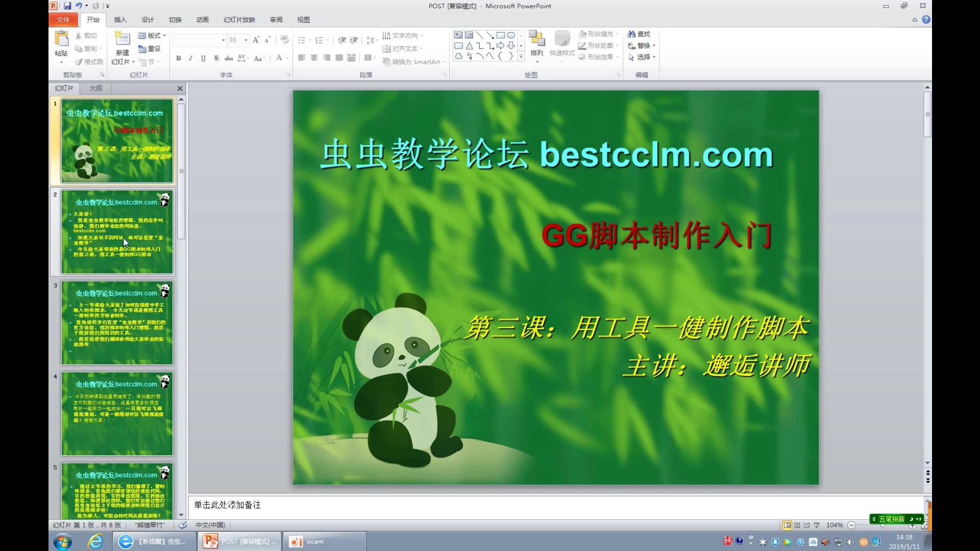Select slide 3 thumbnail in the slide panel
The height and width of the screenshot is (551, 980).
[x=116, y=322]
